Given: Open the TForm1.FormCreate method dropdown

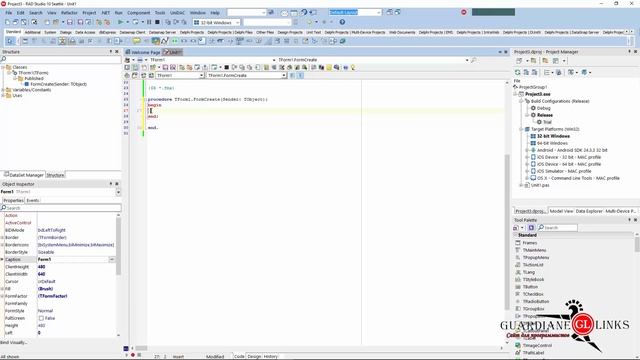Looking at the screenshot, I should [284, 76].
